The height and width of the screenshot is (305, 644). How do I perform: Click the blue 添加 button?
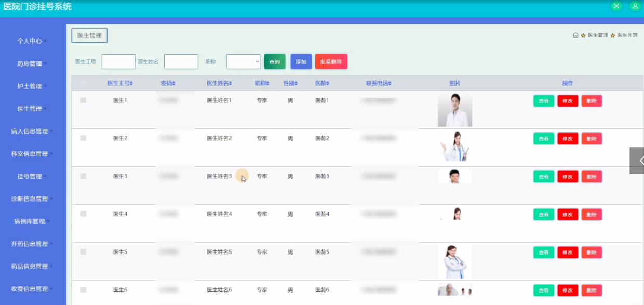coord(301,61)
